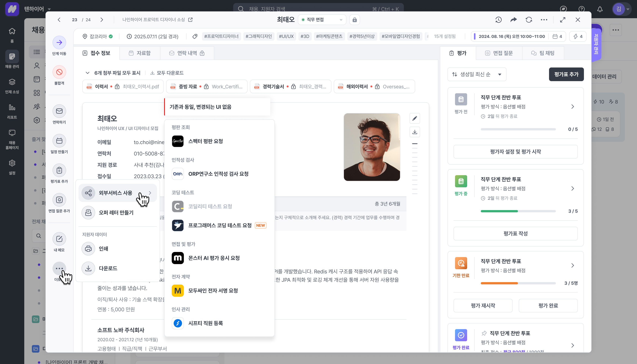This screenshot has width=637, height=364.
Task: Collapse the 6개 첨부 파일 모두 표시 section
Action: click(88, 73)
